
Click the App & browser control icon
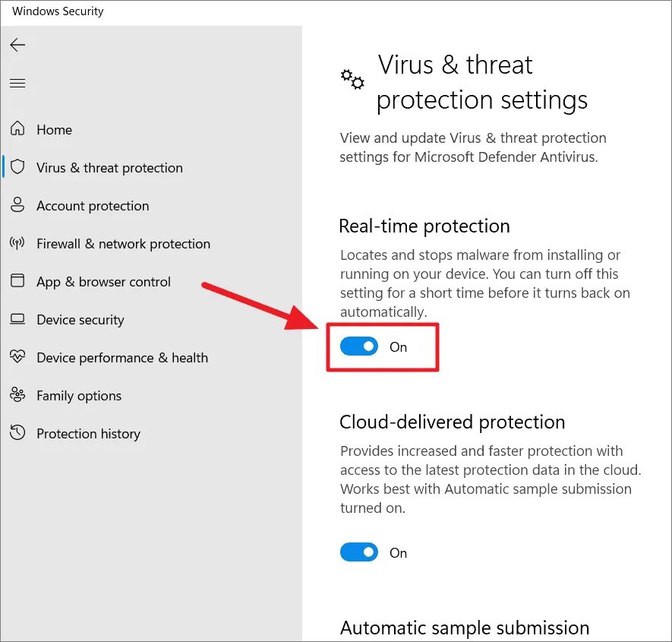tap(17, 281)
